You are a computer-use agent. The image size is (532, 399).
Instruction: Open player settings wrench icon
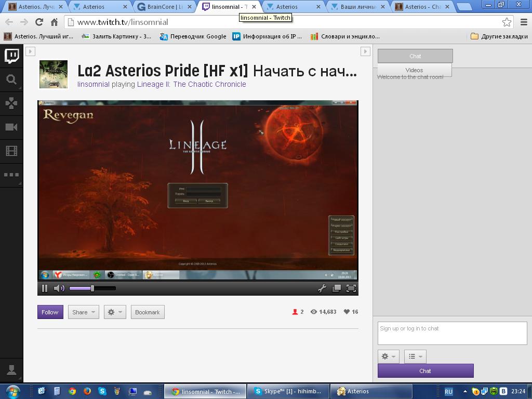[322, 288]
